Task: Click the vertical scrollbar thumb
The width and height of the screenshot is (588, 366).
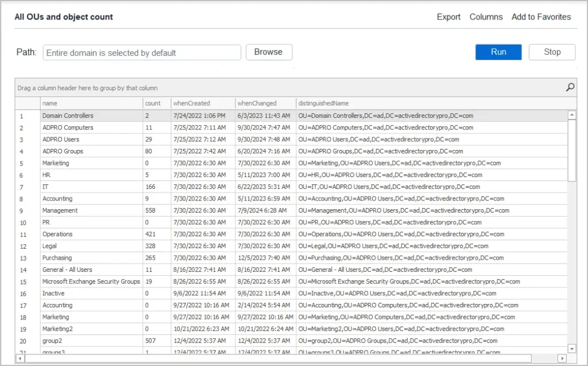Action: [x=572, y=151]
